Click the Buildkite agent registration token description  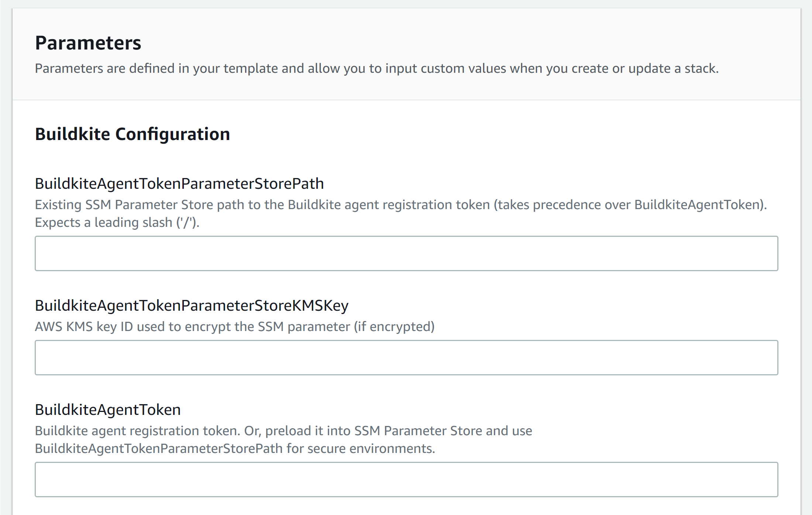point(283,430)
